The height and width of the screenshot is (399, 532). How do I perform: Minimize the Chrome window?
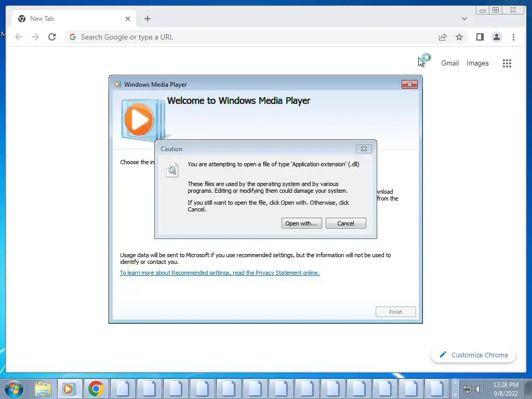point(483,10)
